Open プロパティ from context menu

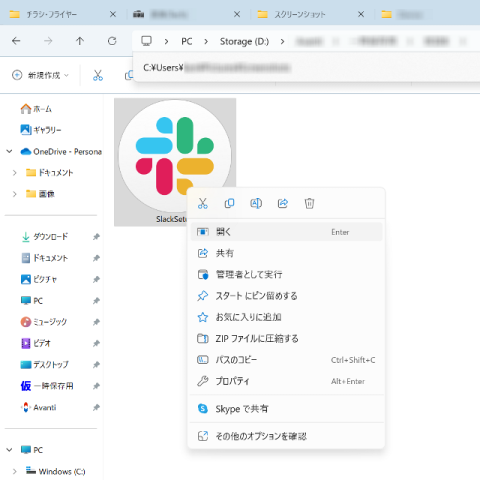286,381
